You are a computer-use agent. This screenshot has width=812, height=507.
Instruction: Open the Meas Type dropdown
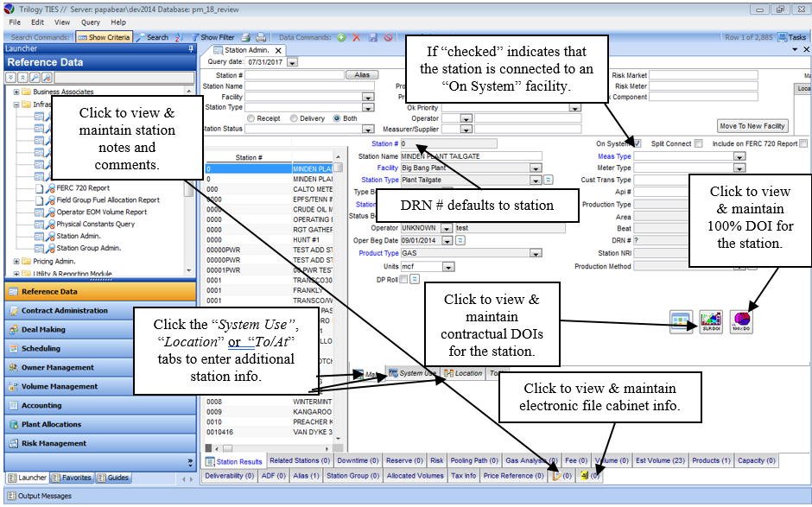(739, 157)
